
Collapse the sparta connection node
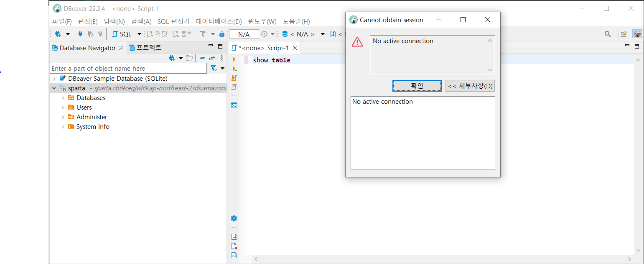[54, 88]
